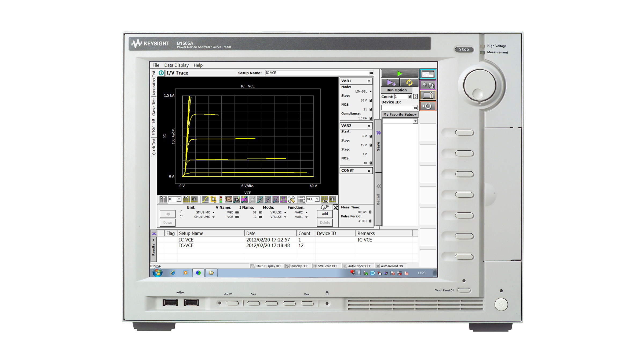The height and width of the screenshot is (362, 644).
Task: Start measurement with the green play button
Action: click(400, 73)
